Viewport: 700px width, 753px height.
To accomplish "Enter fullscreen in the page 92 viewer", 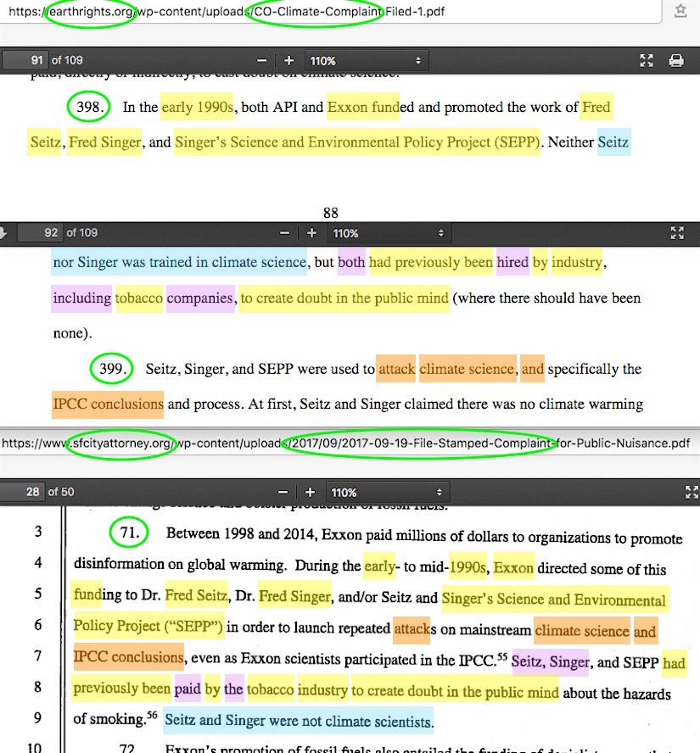I will coord(677,233).
